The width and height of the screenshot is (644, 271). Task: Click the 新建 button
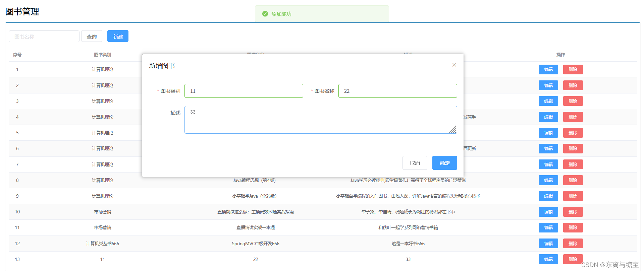[118, 36]
